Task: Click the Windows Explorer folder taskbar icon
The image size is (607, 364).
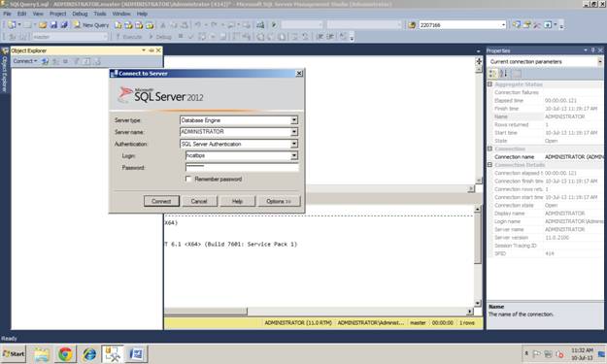Action: click(x=41, y=354)
